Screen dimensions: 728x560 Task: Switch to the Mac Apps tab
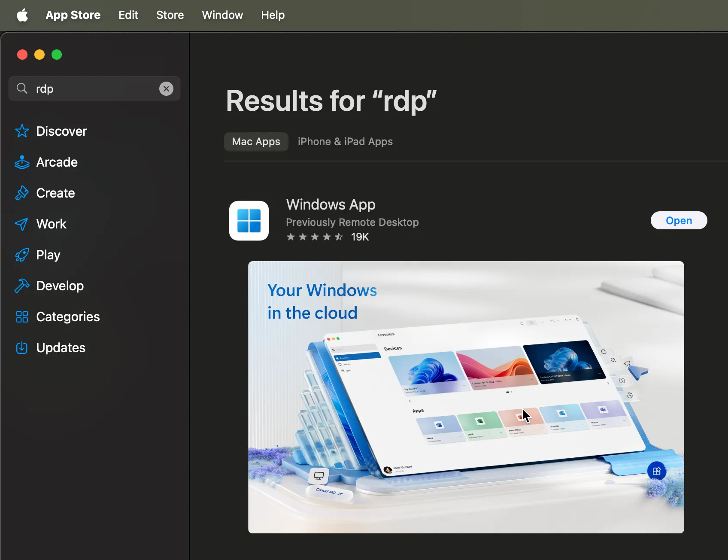pos(256,142)
